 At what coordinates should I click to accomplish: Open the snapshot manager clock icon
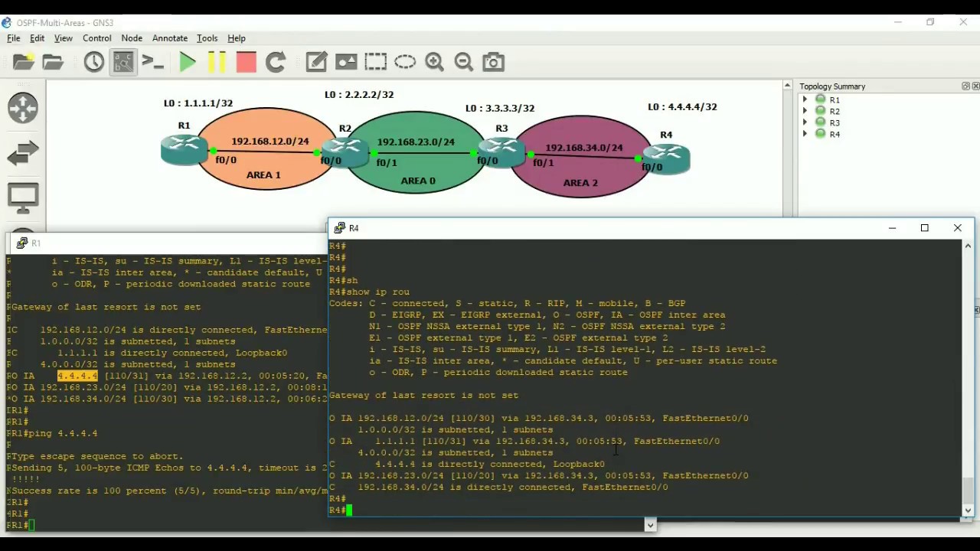pyautogui.click(x=94, y=62)
